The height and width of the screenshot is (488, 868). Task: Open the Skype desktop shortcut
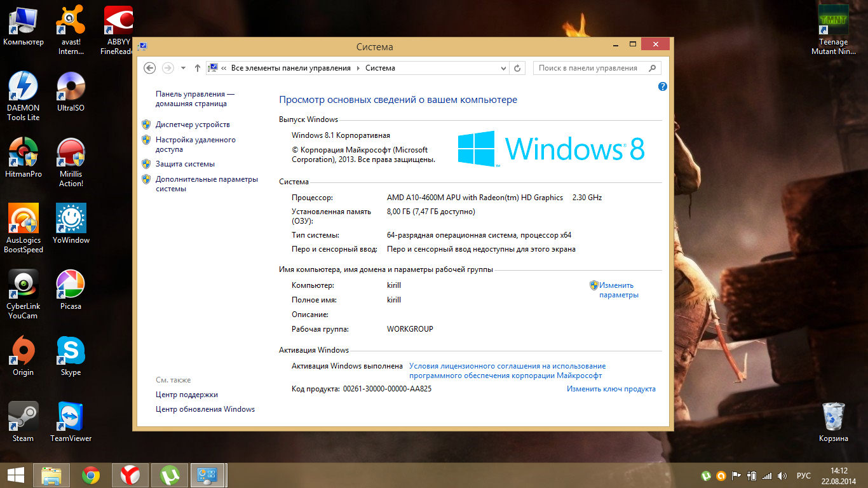(x=71, y=356)
